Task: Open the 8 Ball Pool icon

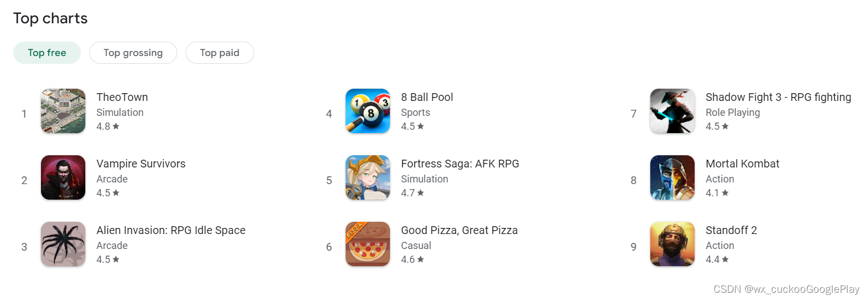Action: coord(368,111)
